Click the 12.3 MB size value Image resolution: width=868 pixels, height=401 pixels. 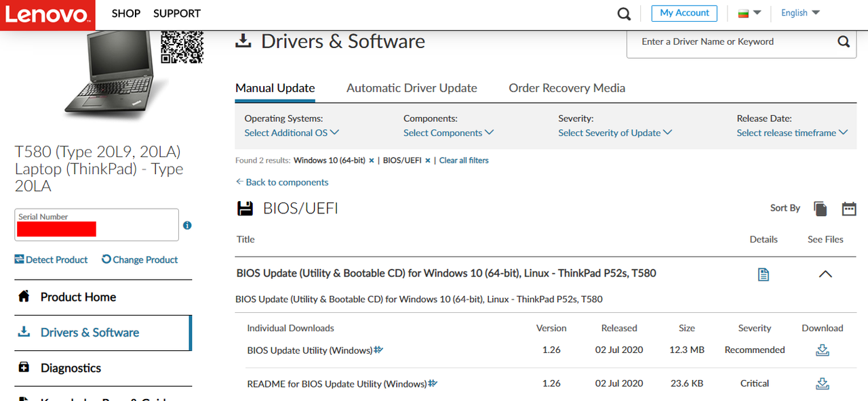[687, 350]
